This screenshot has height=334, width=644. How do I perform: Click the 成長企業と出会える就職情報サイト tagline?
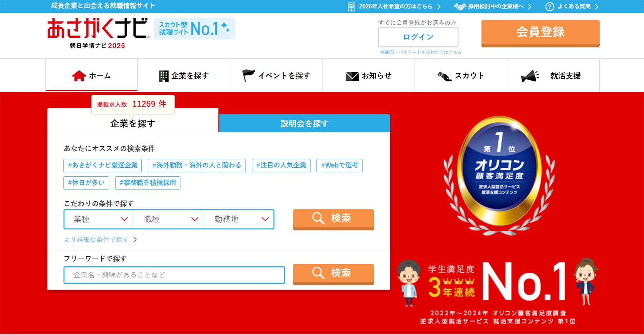[x=103, y=6]
